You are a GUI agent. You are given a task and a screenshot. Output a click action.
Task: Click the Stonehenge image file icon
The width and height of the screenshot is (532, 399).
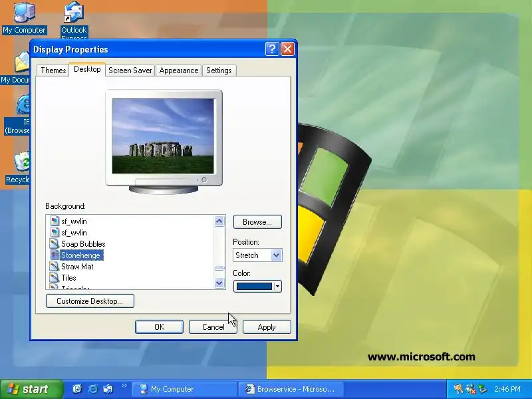55,255
